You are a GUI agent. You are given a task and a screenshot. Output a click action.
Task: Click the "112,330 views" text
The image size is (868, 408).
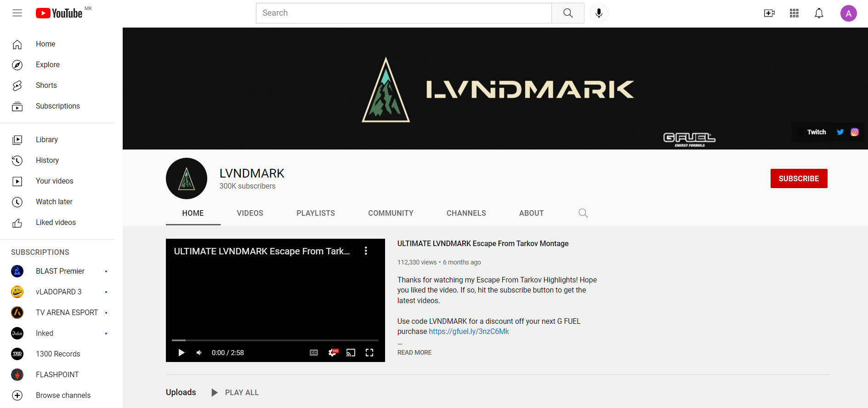click(417, 262)
